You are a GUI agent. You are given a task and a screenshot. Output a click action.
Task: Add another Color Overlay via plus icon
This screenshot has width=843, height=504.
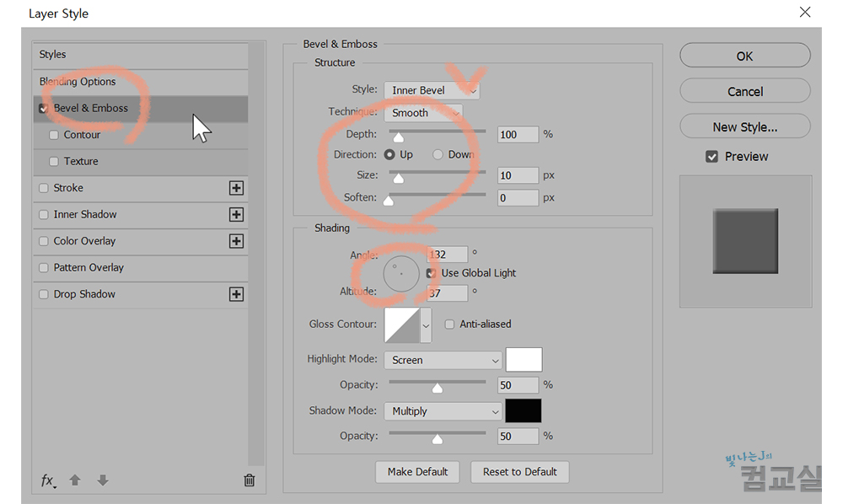(x=236, y=241)
